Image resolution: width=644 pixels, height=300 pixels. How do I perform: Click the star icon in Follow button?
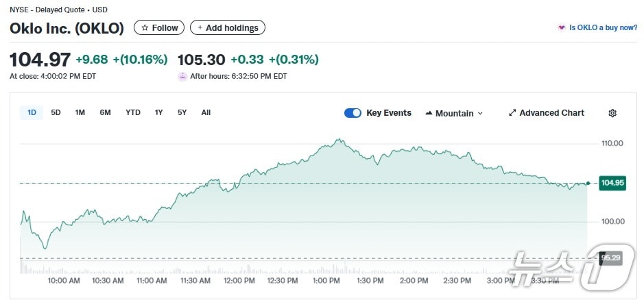[x=145, y=28]
